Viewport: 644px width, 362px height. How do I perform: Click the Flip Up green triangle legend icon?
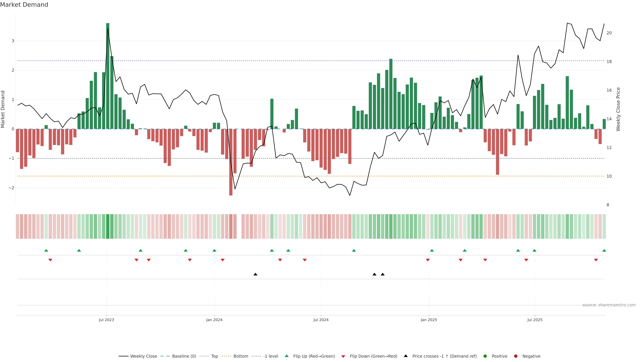click(287, 356)
